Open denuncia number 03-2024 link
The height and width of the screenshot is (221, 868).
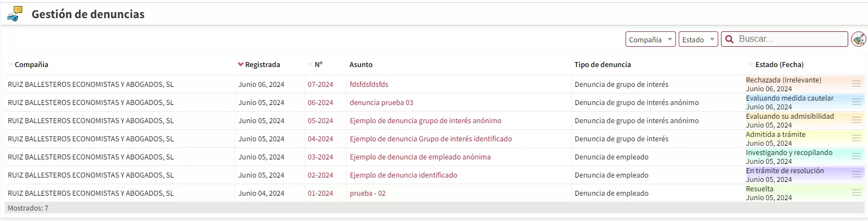click(320, 157)
